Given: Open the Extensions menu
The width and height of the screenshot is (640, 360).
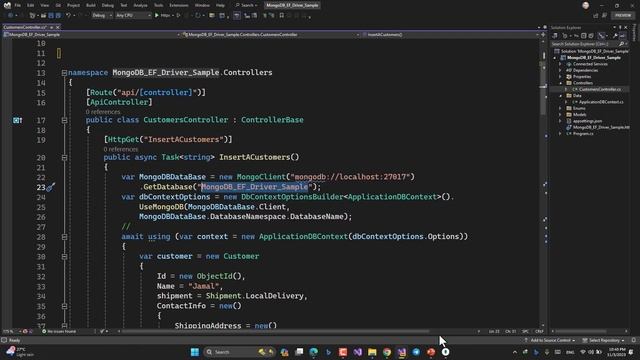Looking at the screenshot, I should [179, 5].
